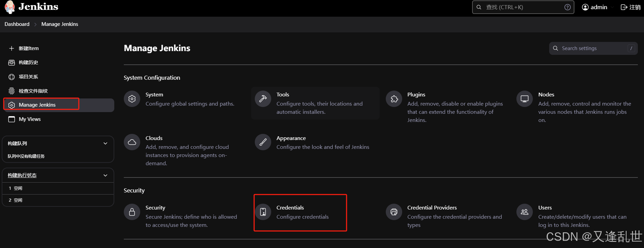This screenshot has height=248, width=644.
Task: Expand the breadcrumb chevron after Dashboard
Action: pos(35,25)
